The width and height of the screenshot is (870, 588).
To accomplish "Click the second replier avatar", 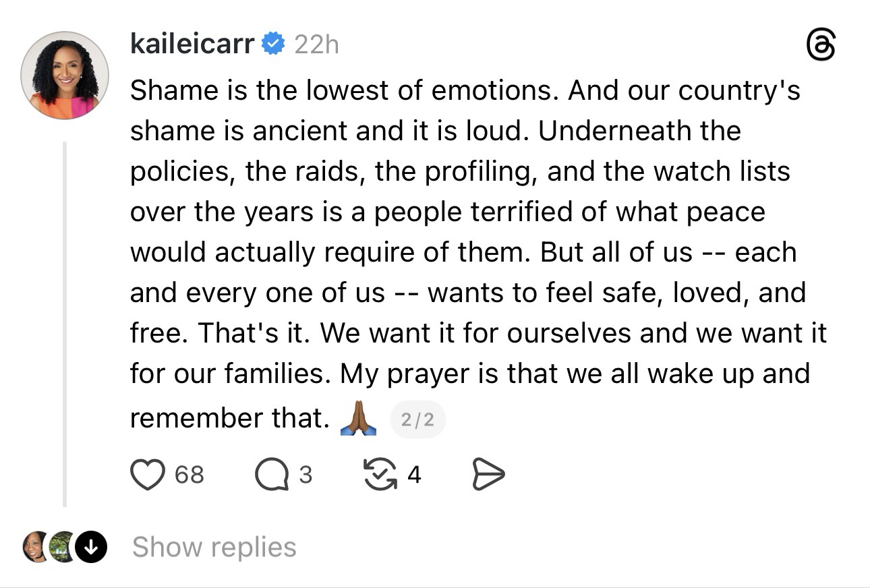I will [x=61, y=547].
